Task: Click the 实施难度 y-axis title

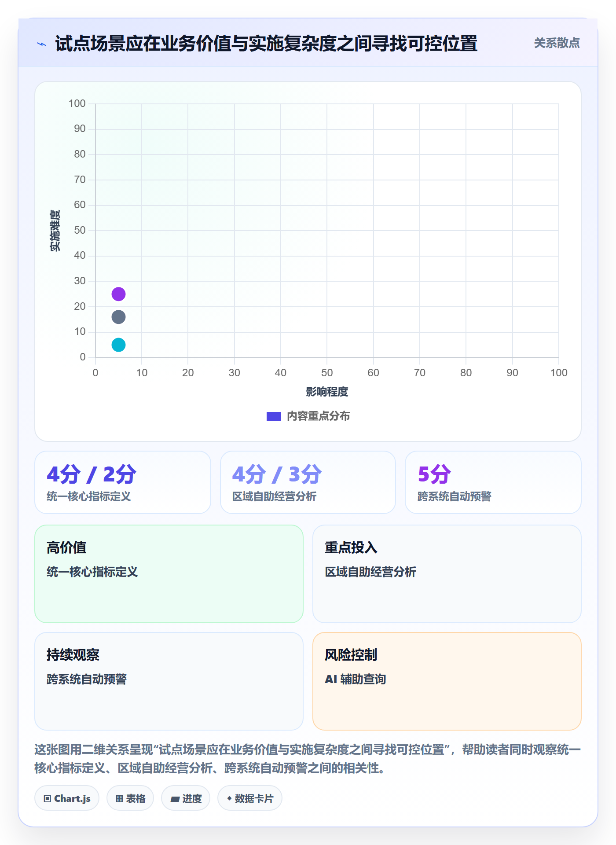Action: (x=55, y=231)
